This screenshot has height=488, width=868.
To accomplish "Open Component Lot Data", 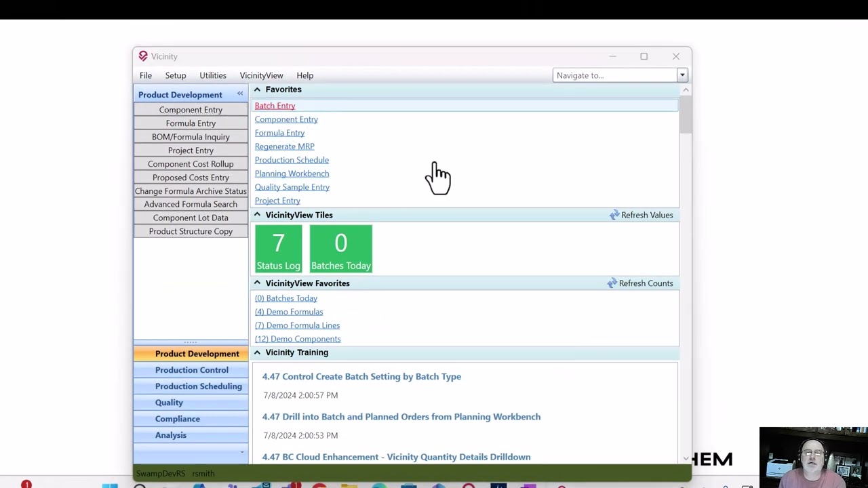I will point(191,218).
